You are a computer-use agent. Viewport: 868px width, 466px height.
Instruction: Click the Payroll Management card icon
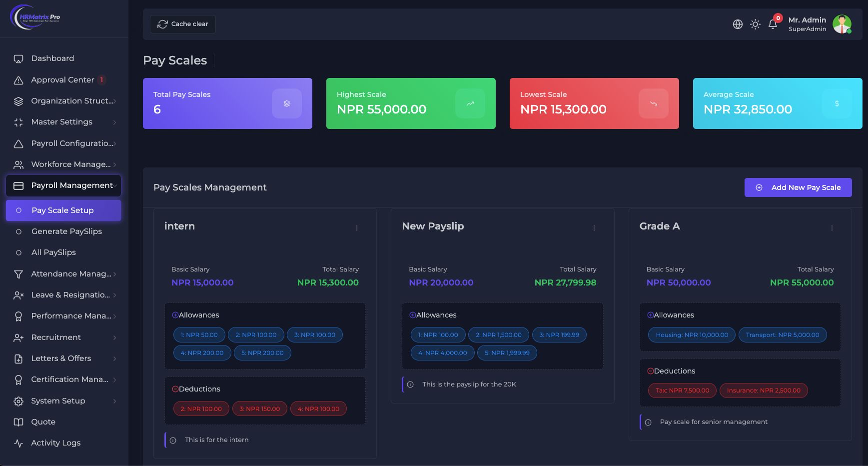tap(18, 185)
